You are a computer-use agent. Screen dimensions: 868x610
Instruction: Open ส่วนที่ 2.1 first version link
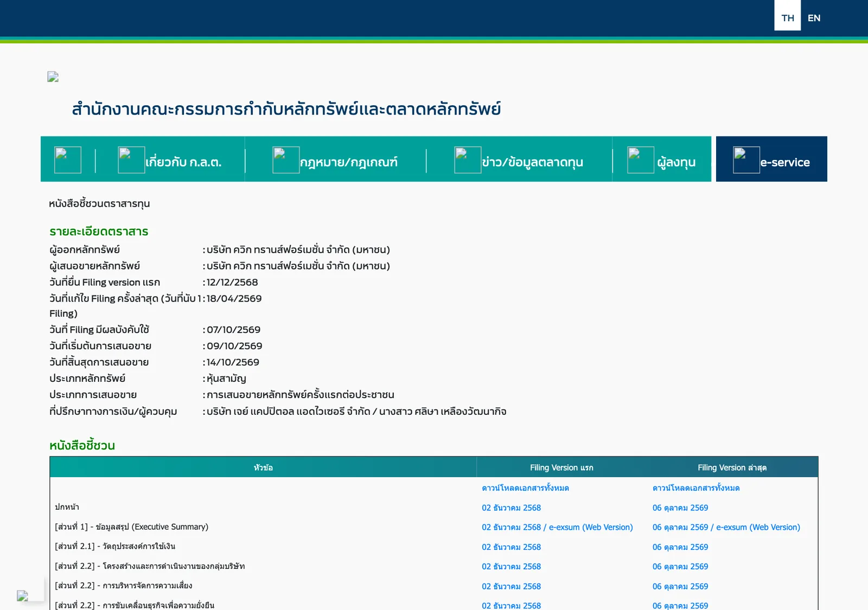tap(511, 547)
